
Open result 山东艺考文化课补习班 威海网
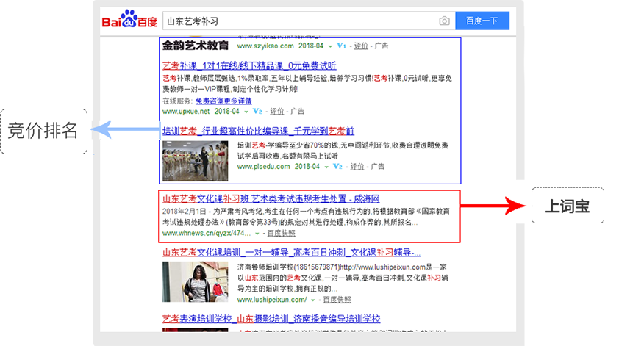pos(271,198)
